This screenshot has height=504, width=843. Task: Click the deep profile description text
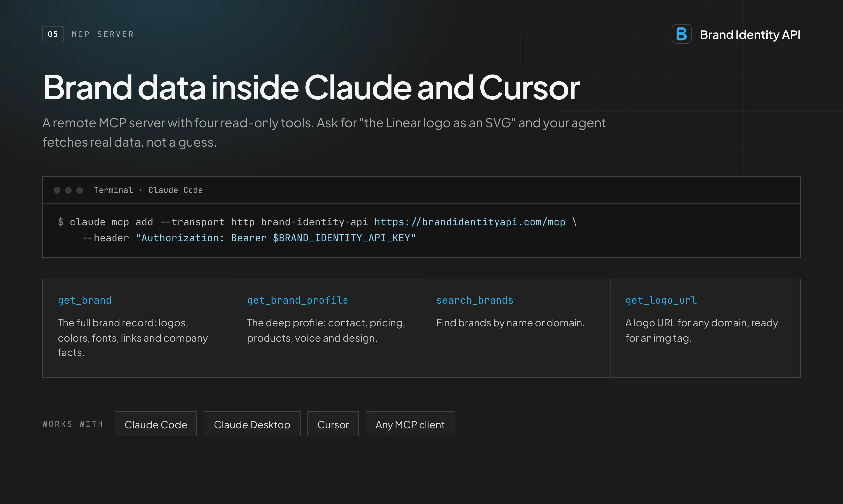[326, 330]
